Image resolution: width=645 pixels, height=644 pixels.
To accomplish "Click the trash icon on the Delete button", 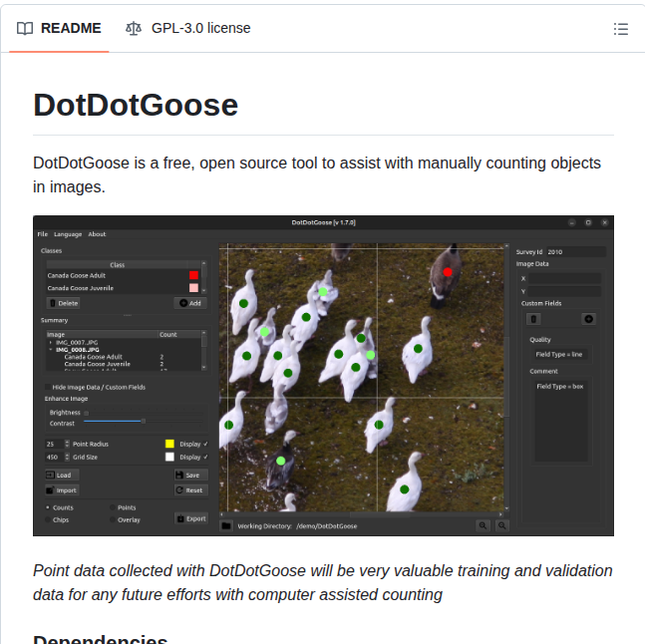I will coord(53,303).
